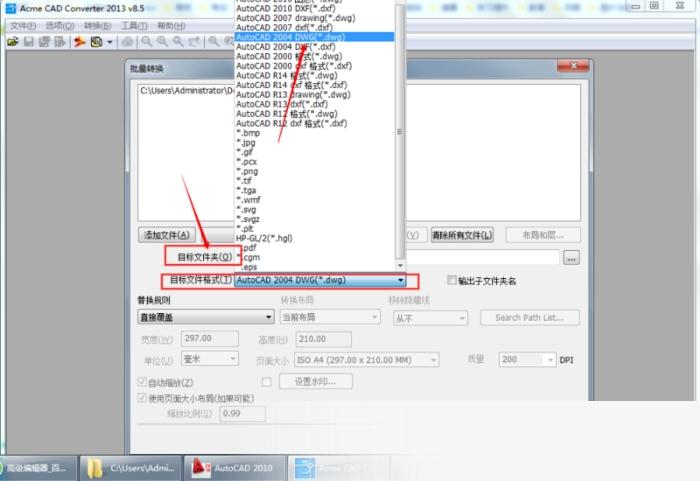Toggle the 输出子文件夹名 checkbox
The image size is (700, 481).
click(x=452, y=280)
